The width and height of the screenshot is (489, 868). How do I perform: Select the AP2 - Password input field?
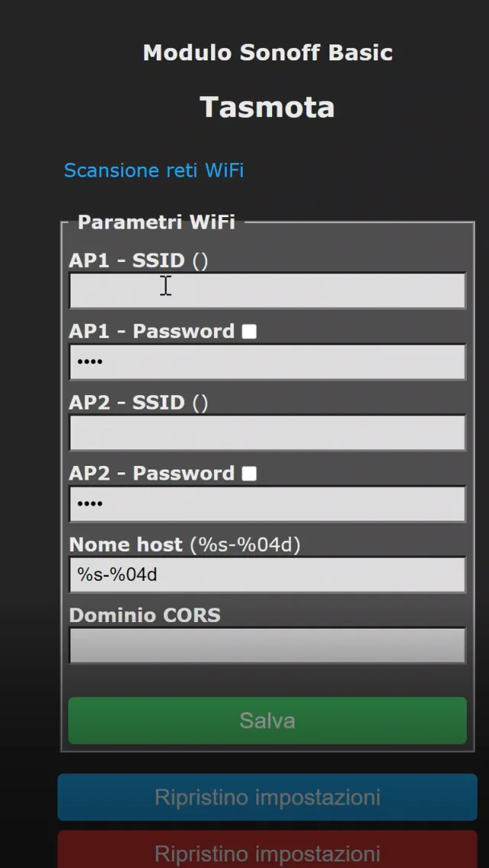click(x=267, y=503)
